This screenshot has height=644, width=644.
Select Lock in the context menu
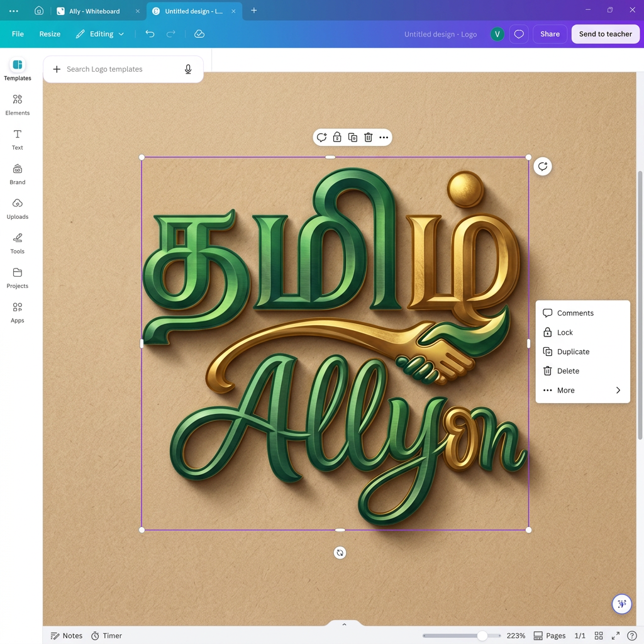[582, 332]
